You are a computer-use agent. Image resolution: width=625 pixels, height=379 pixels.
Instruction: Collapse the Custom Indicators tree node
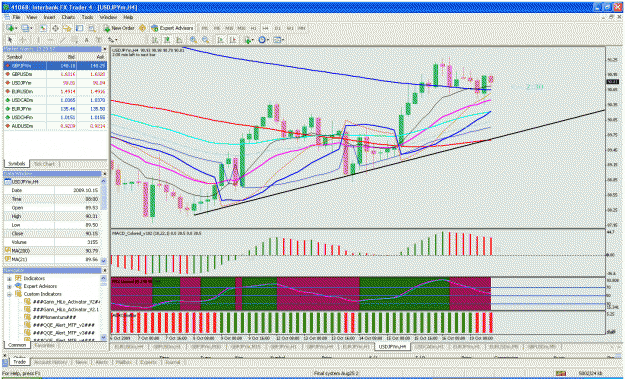click(10, 294)
